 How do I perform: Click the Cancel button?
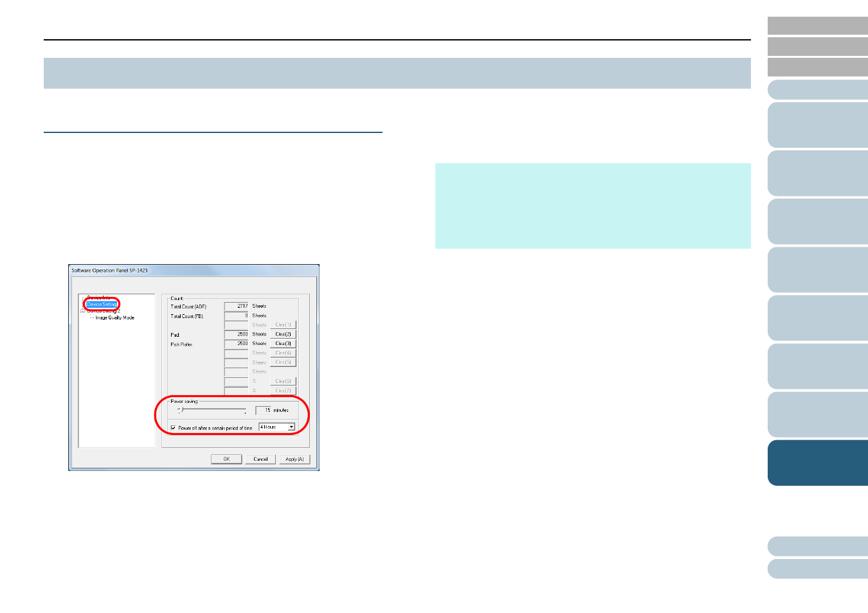pos(260,459)
